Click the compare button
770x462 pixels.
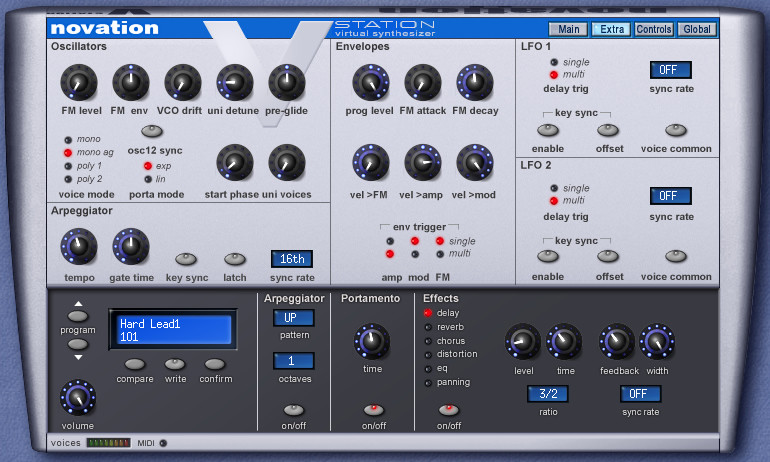[x=135, y=364]
